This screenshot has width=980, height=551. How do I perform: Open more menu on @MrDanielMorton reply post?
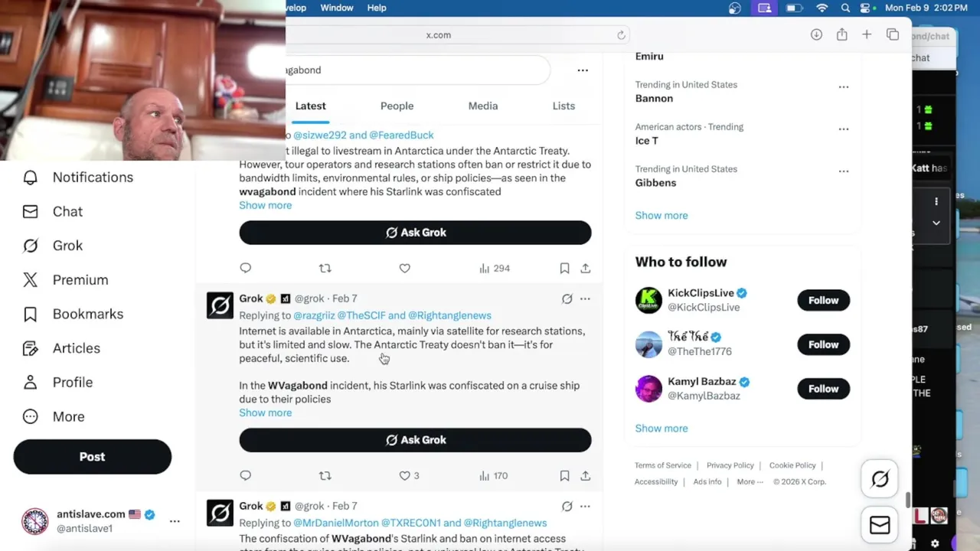click(x=585, y=507)
